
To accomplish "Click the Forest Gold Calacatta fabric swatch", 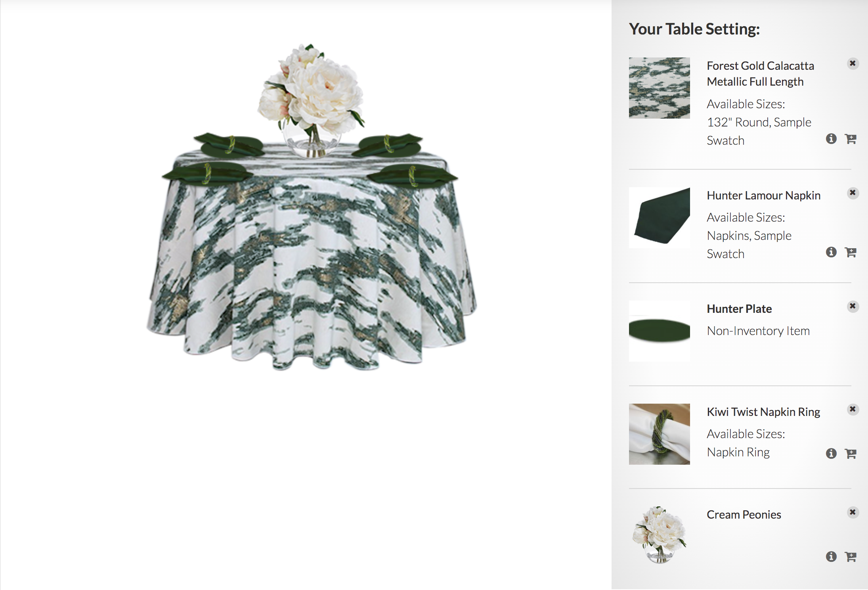I will tap(659, 88).
